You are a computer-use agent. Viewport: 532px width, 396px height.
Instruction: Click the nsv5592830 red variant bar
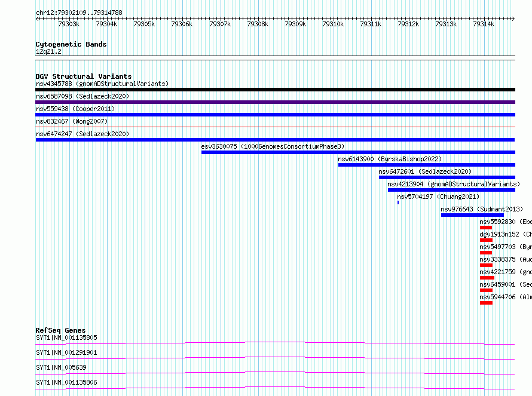(486, 228)
